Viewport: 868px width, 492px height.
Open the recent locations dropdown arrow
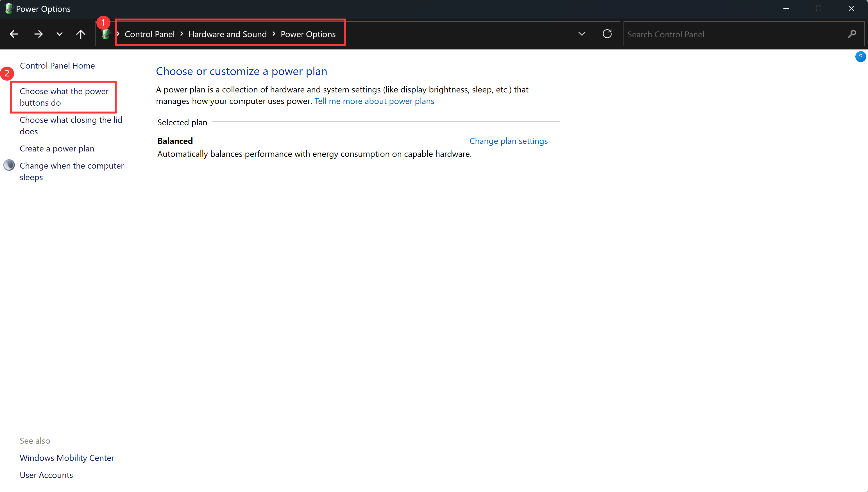point(60,34)
